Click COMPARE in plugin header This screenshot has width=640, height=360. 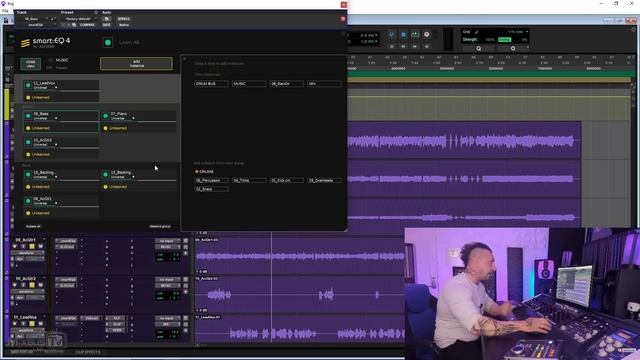tap(87, 25)
